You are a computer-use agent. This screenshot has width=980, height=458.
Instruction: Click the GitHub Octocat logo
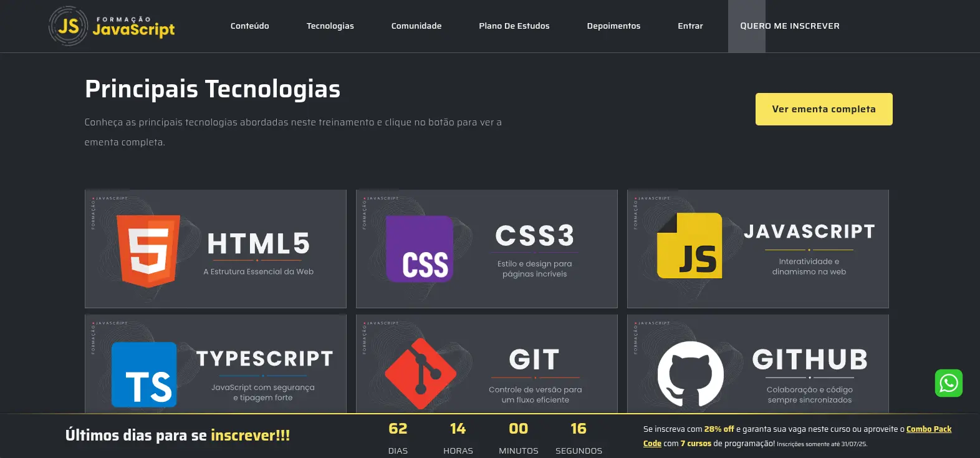coord(691,374)
